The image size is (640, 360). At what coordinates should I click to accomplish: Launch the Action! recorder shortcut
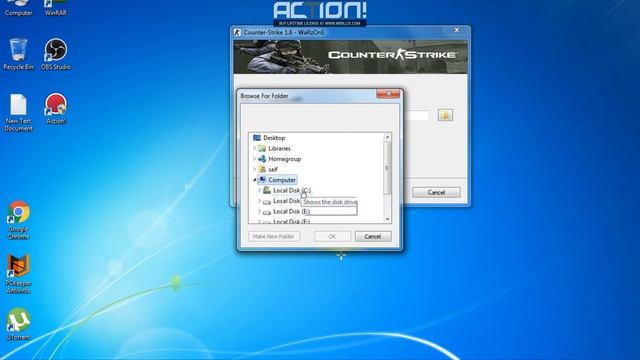[56, 109]
